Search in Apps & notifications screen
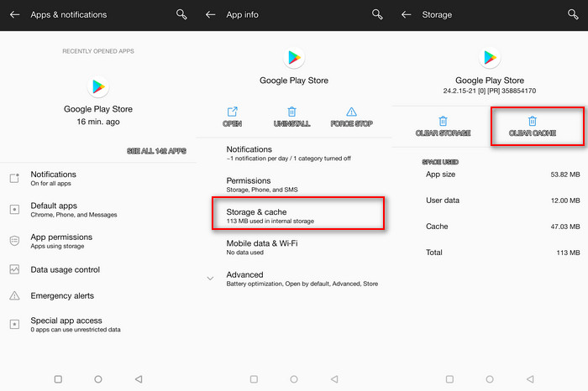This screenshot has width=588, height=391. pos(181,14)
